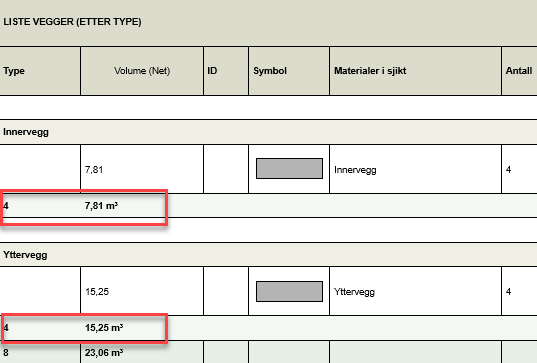The image size is (537, 363).
Task: Click the Yttervegg material name cell
Action: 415,291
